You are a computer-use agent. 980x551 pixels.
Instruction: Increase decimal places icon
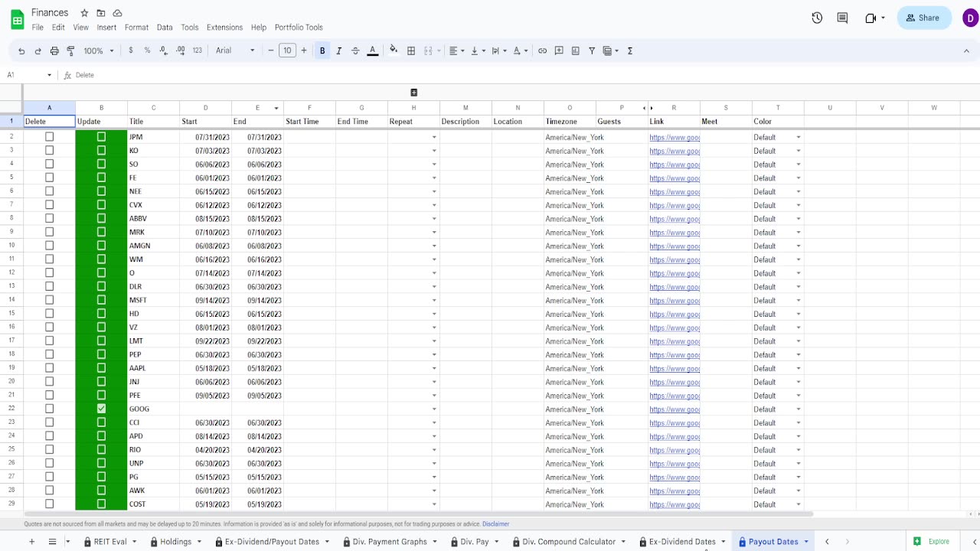[180, 51]
